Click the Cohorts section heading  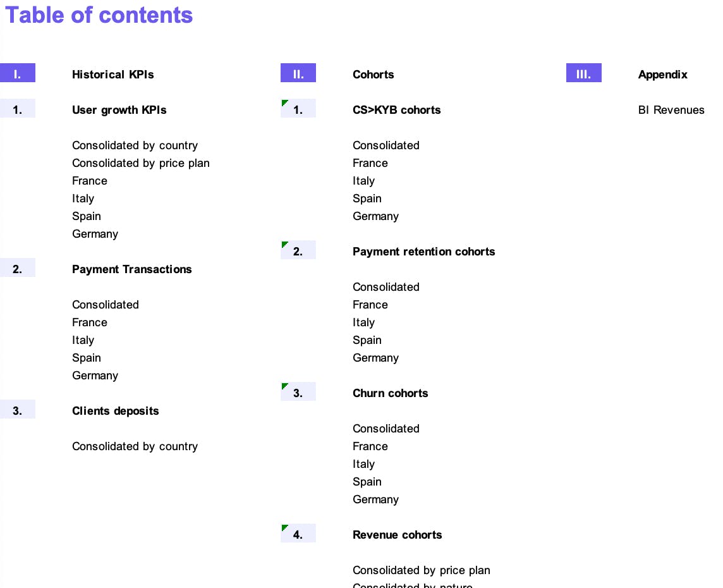point(373,75)
